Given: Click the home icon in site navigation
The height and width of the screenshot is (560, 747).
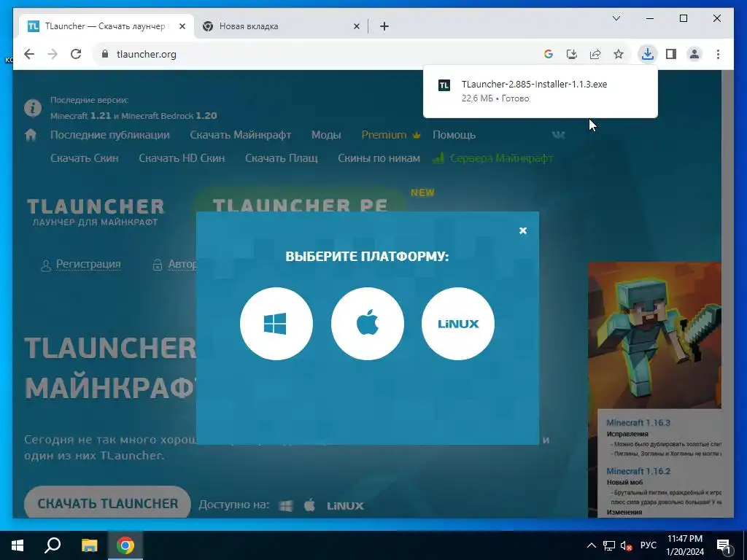Looking at the screenshot, I should tap(31, 135).
